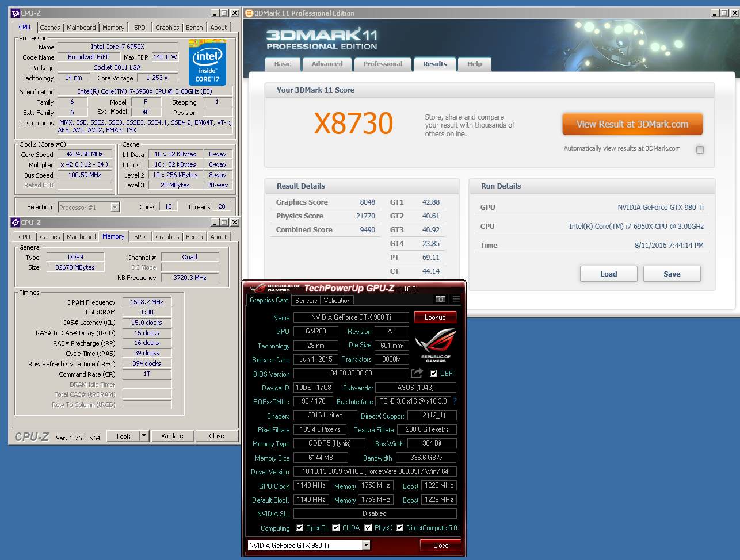Open the GPU-Z Sensors tab

(x=306, y=300)
